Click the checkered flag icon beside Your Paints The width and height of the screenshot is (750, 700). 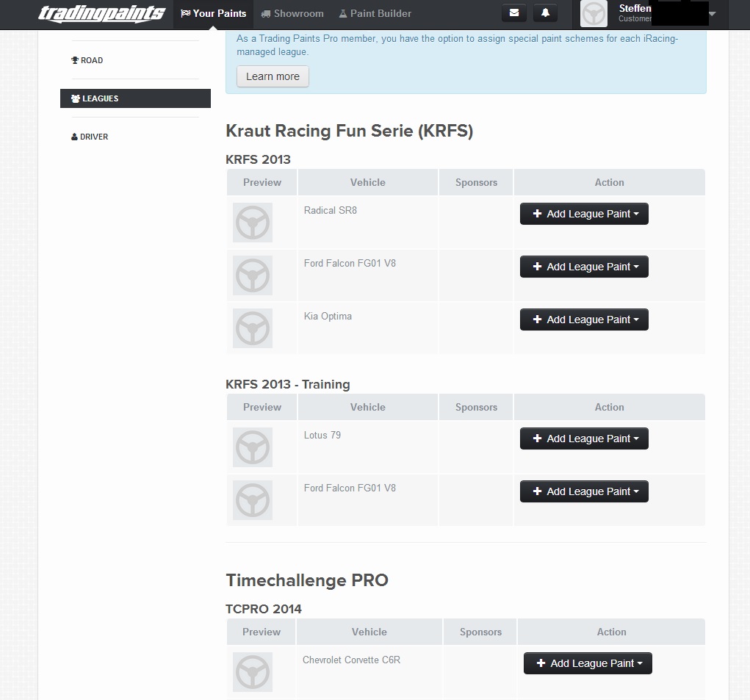[x=186, y=13]
